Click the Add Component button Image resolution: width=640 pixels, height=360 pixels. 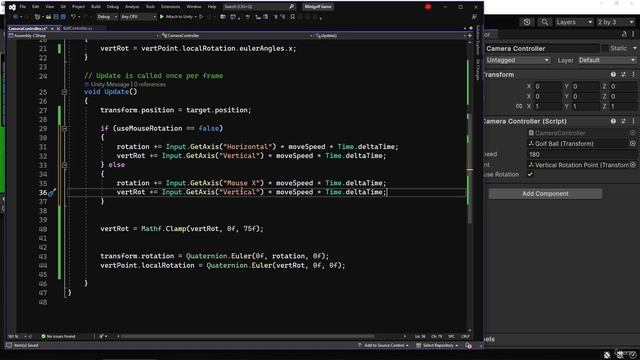coord(545,193)
